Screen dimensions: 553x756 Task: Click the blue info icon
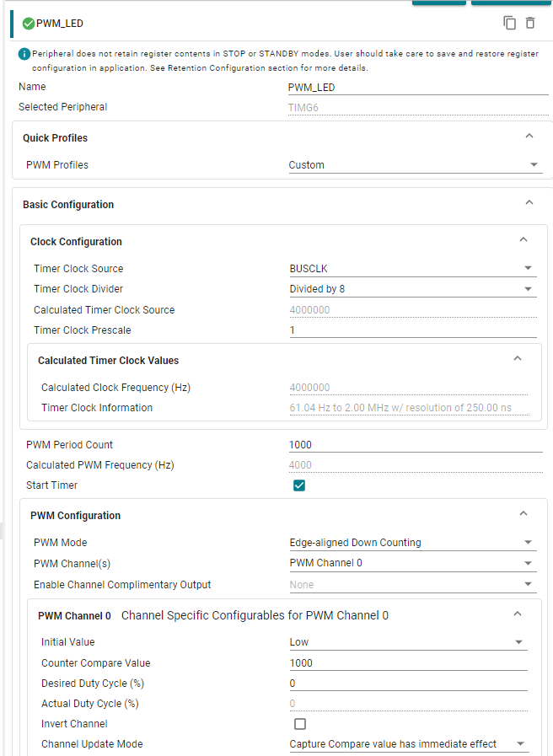coord(24,54)
